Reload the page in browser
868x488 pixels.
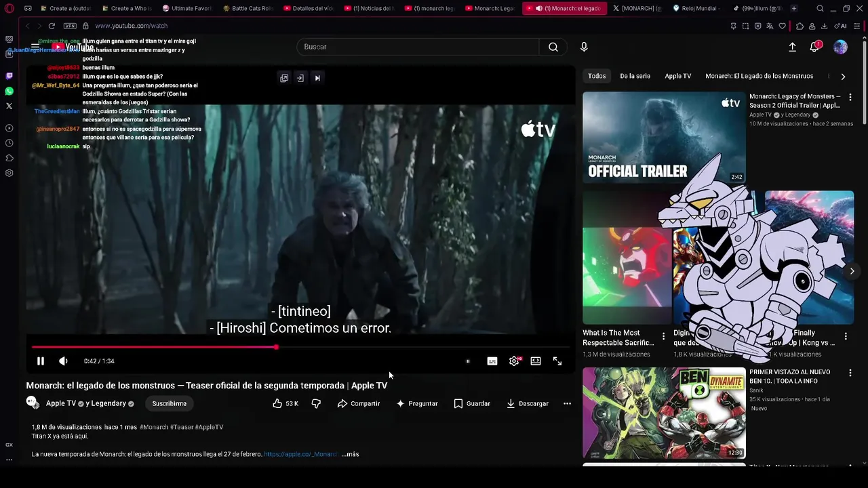pos(52,26)
